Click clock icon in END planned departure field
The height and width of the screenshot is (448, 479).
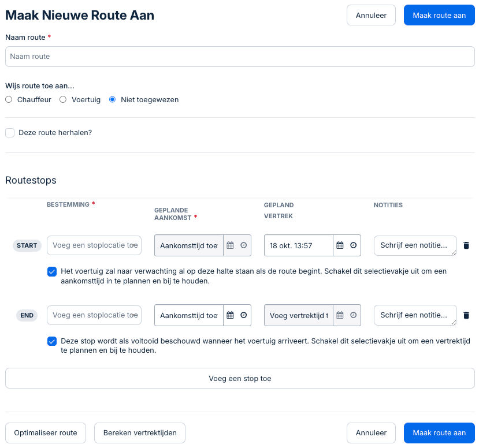(353, 315)
